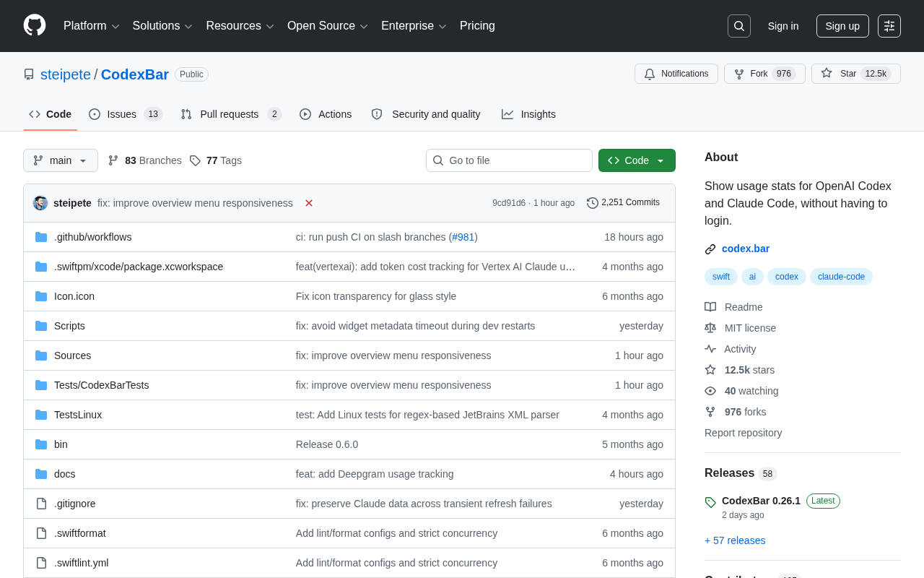Click the Go to file search field

tap(509, 160)
